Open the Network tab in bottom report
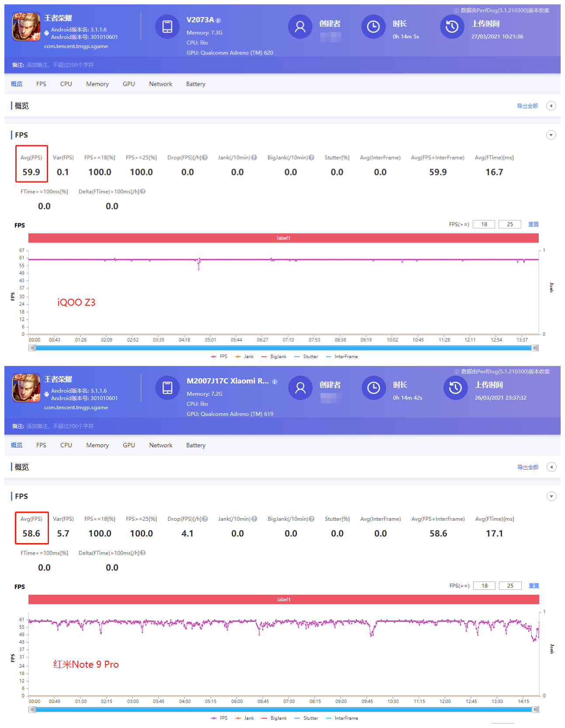The height and width of the screenshot is (728, 565). [161, 445]
